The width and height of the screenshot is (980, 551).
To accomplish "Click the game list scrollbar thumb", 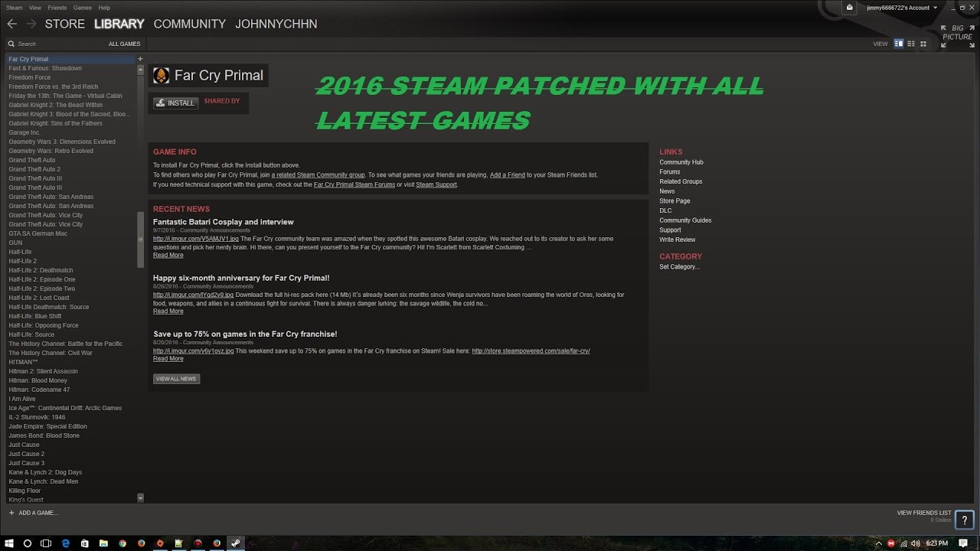I will 140,240.
